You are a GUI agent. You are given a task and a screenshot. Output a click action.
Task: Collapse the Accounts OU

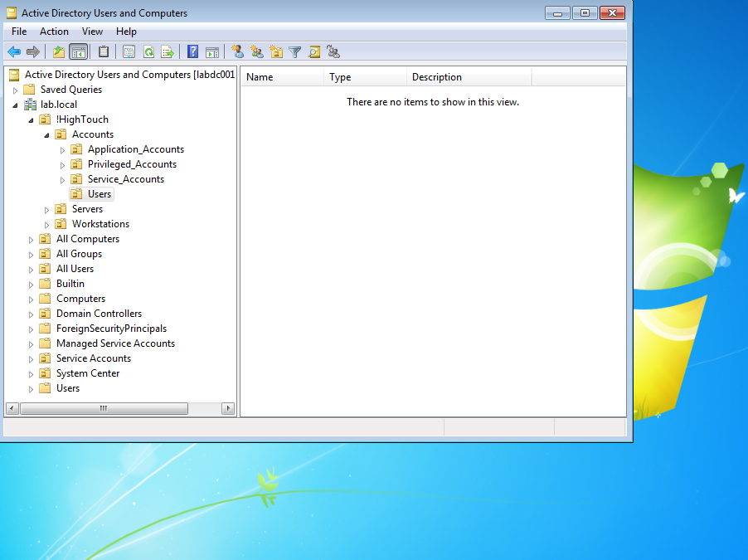click(x=46, y=135)
